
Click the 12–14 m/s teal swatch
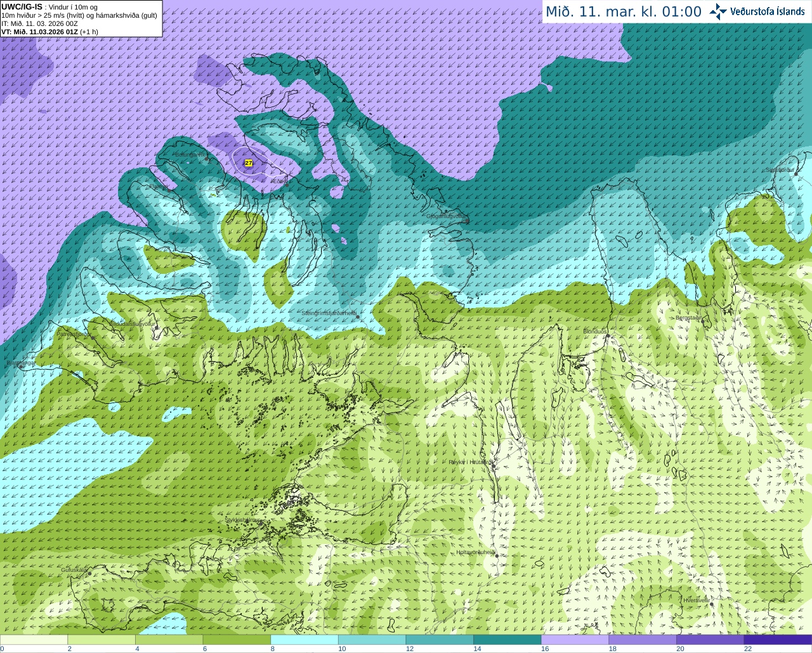point(440,640)
